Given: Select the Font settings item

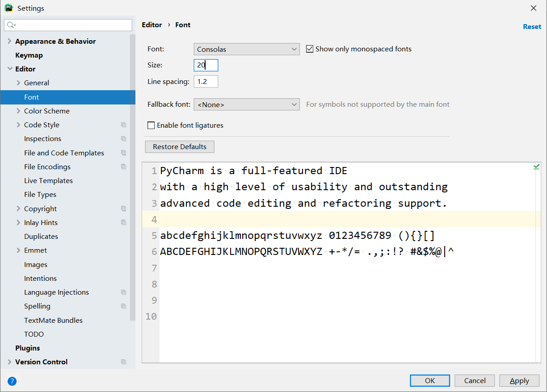Looking at the screenshot, I should [67, 97].
